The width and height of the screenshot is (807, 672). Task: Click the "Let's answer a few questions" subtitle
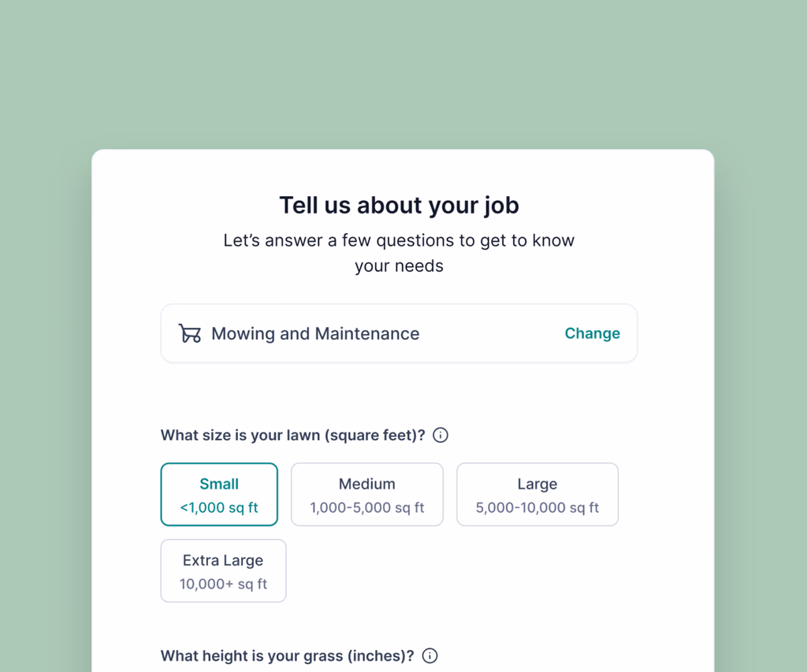click(x=399, y=240)
